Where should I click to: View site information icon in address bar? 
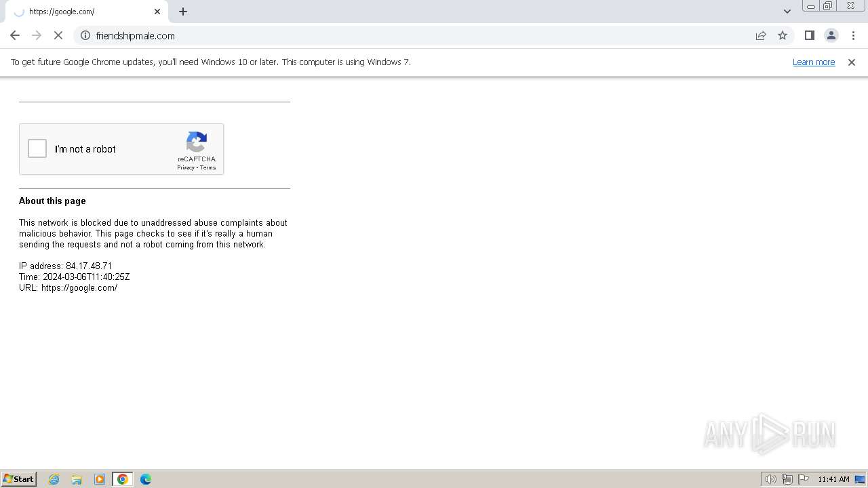point(85,35)
